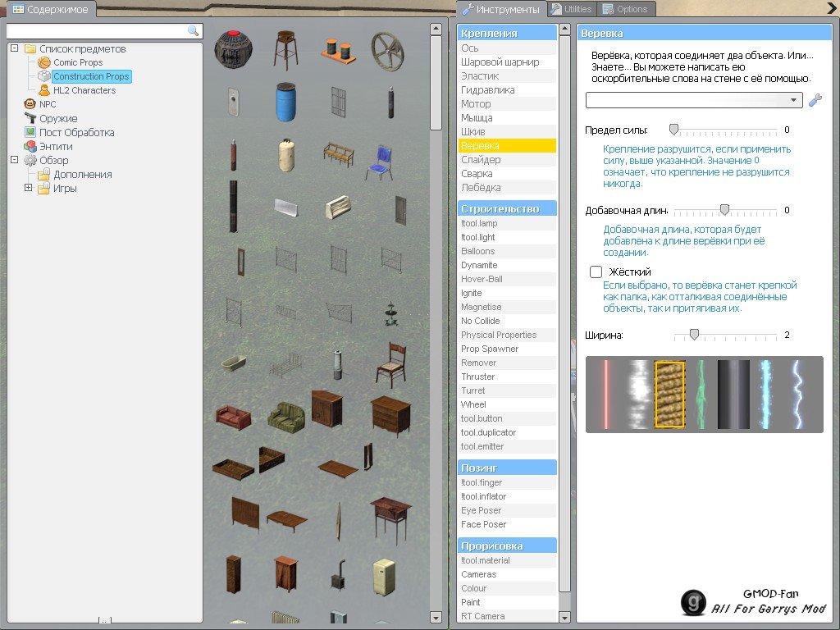This screenshot has height=630, width=840.
Task: Choose the red laser rope material
Action: coord(606,395)
